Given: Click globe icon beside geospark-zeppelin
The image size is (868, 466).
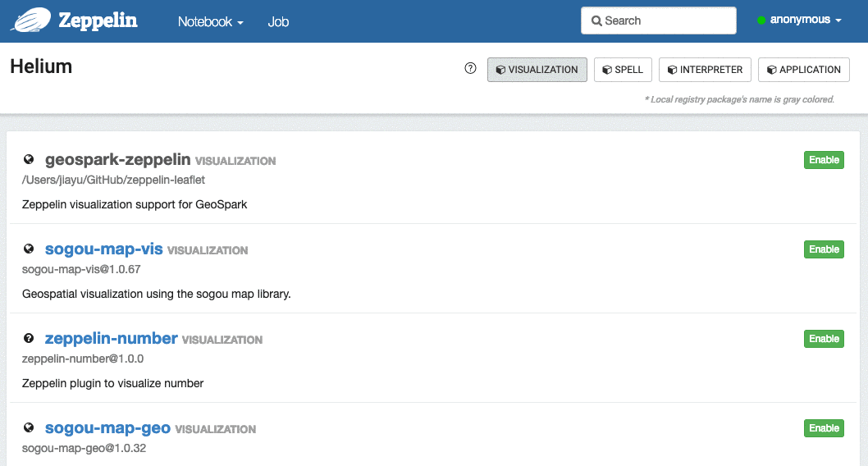Looking at the screenshot, I should point(29,159).
